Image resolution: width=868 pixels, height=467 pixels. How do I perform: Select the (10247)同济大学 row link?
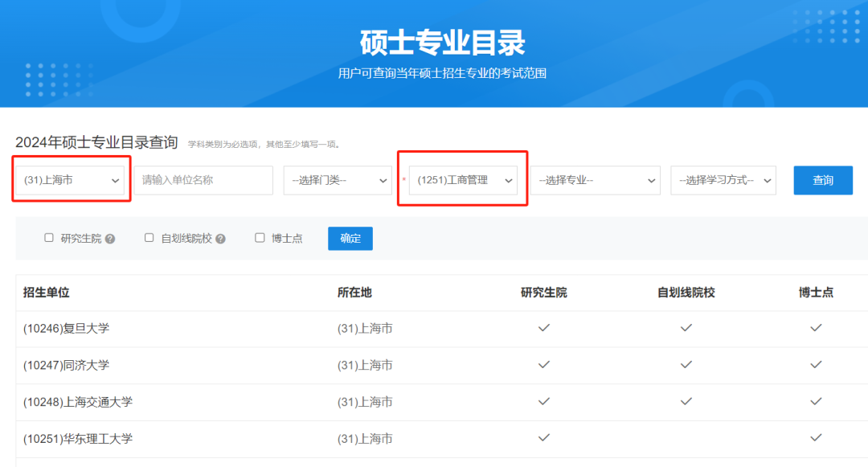[66, 365]
